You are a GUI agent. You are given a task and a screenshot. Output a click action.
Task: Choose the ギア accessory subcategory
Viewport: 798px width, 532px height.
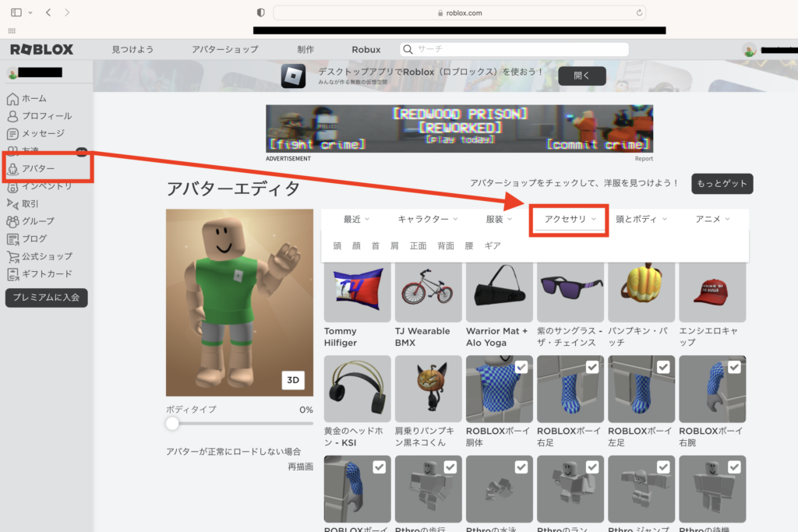tap(493, 246)
